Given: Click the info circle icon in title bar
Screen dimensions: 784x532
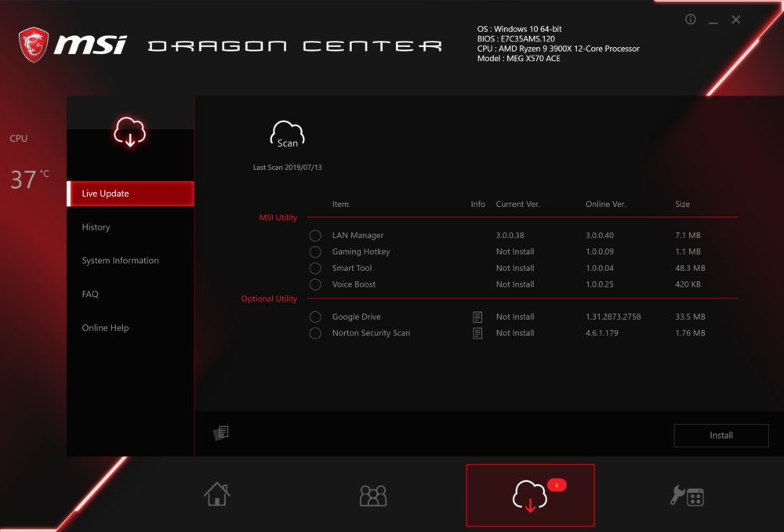Looking at the screenshot, I should (691, 20).
